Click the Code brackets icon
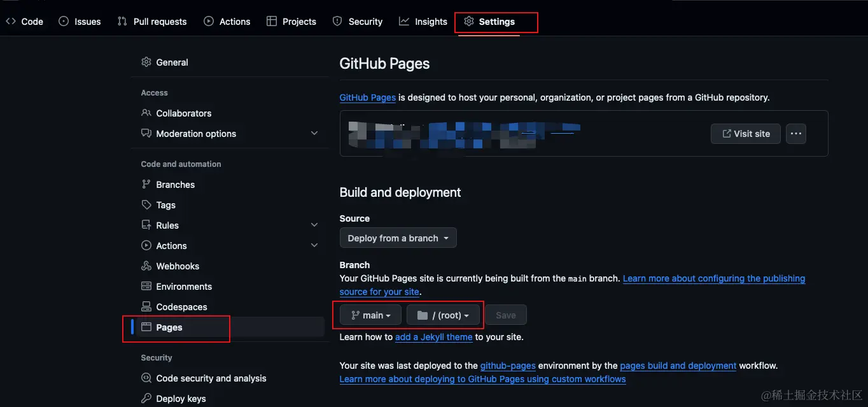 (11, 21)
